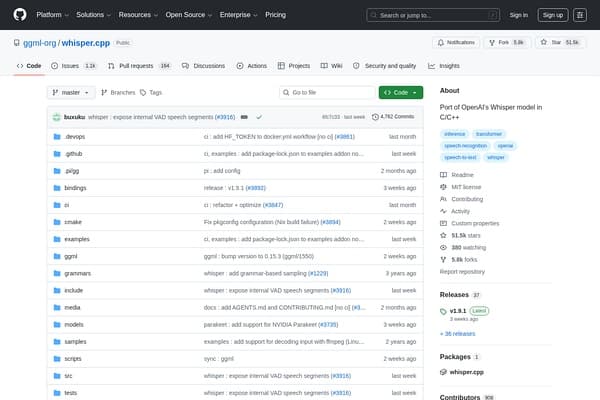Image resolution: width=600 pixels, height=400 pixels.
Task: Click the src folder icon
Action: [x=57, y=376]
